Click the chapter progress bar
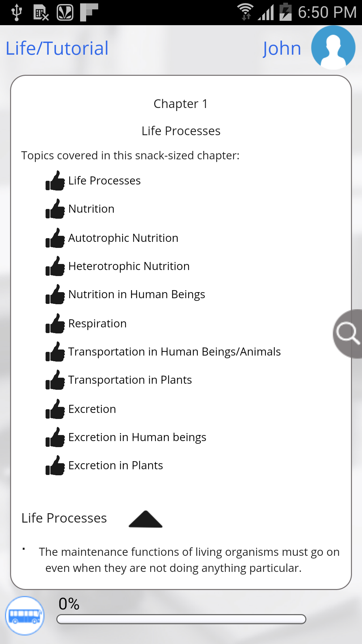This screenshot has height=644, width=362. (x=181, y=619)
